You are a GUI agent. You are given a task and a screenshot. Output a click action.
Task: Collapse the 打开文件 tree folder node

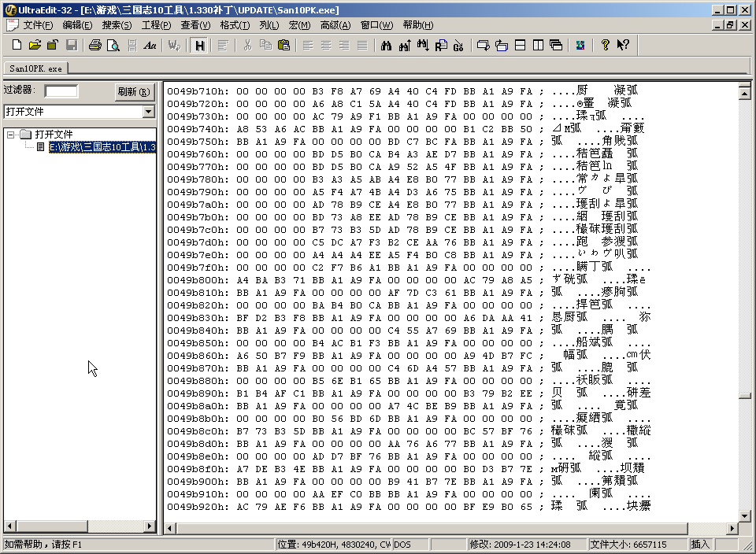[x=11, y=135]
